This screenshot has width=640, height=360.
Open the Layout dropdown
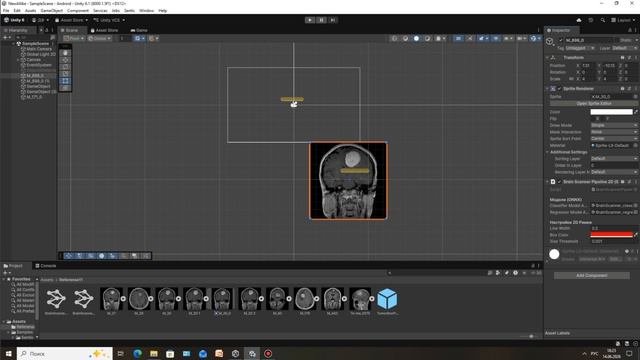click(623, 20)
